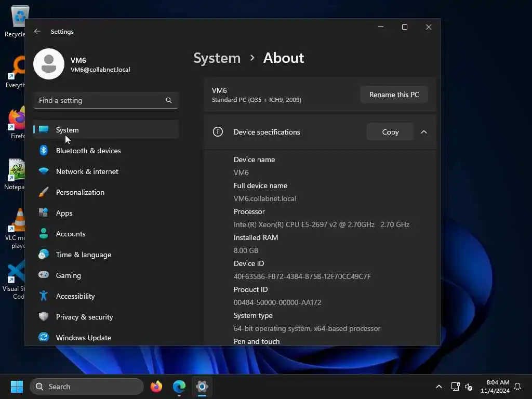Click the System breadcrumb link
The height and width of the screenshot is (399, 532).
[217, 58]
